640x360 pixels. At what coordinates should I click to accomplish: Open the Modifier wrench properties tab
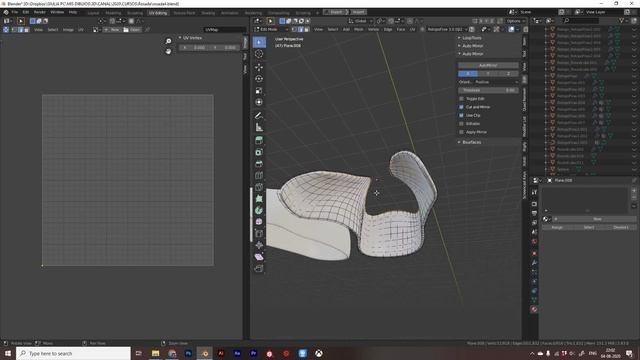tap(534, 262)
